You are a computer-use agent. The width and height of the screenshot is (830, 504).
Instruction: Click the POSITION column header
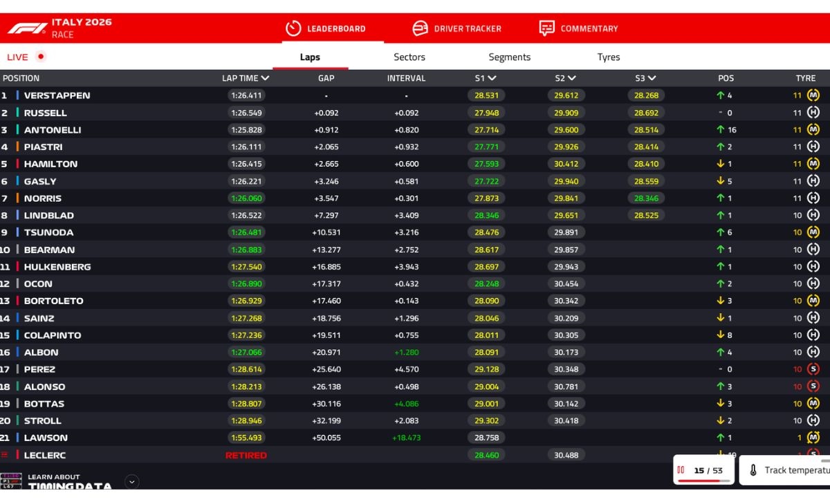tap(21, 78)
